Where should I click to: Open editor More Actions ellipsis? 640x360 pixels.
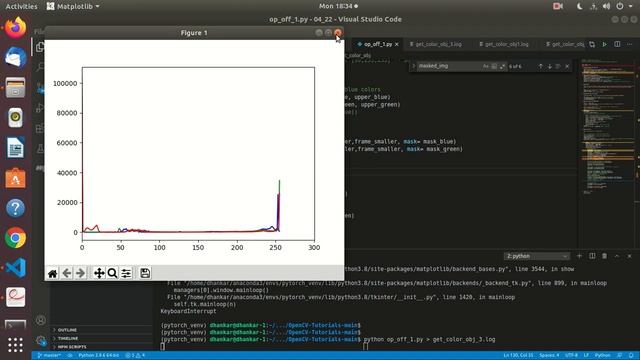630,44
